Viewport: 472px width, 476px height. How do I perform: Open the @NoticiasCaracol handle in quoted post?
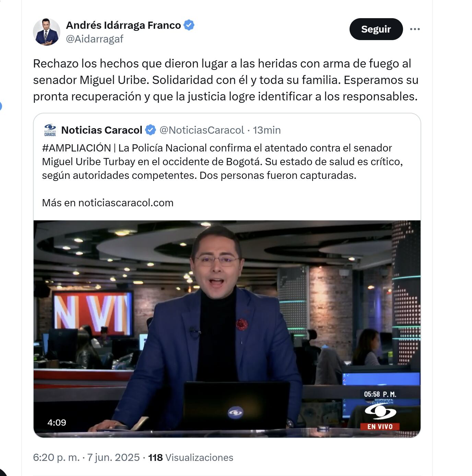[202, 130]
